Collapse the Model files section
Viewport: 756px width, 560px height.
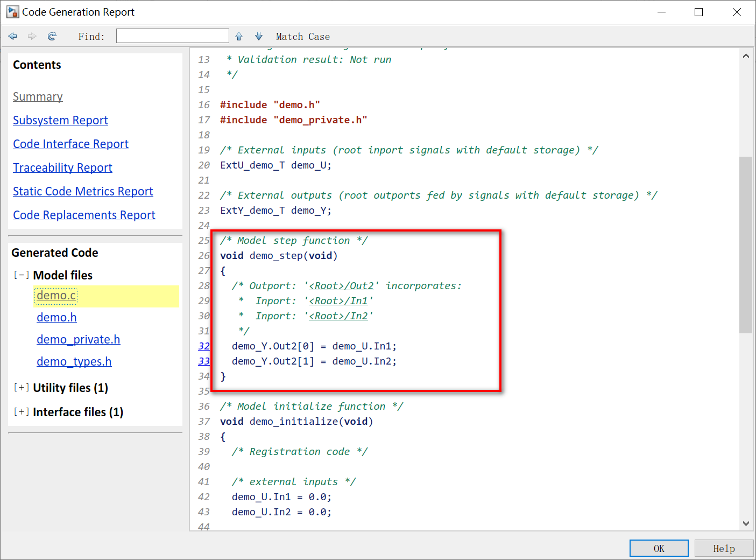pos(22,275)
